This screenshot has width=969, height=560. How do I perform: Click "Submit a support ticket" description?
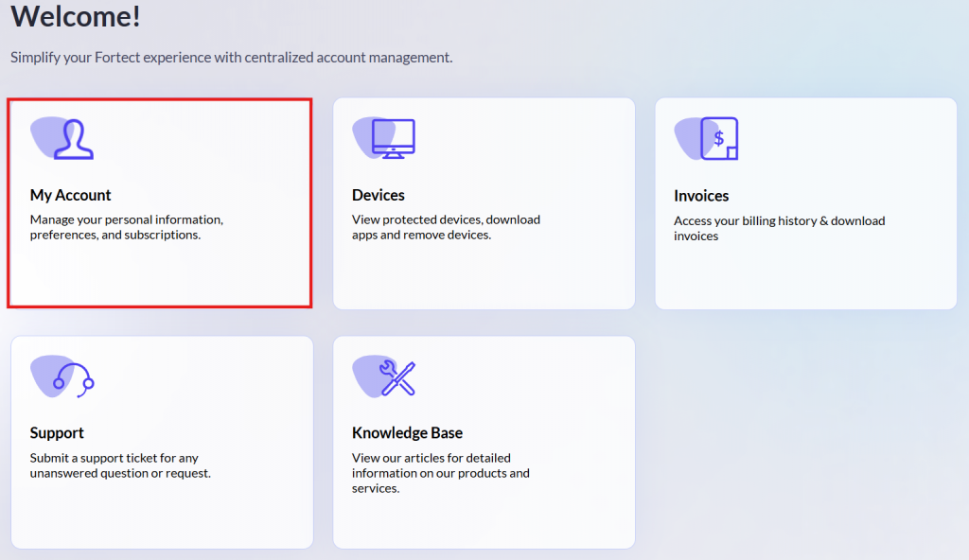[120, 465]
